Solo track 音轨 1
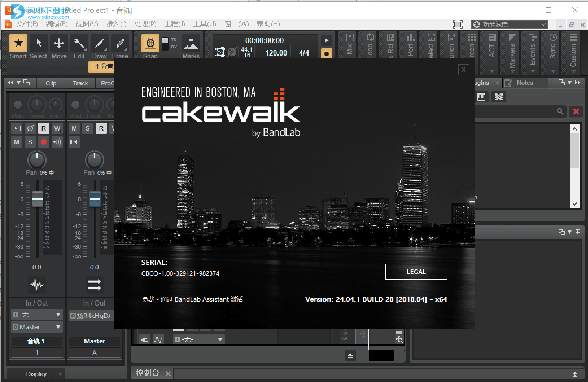The width and height of the screenshot is (588, 382). coord(30,142)
